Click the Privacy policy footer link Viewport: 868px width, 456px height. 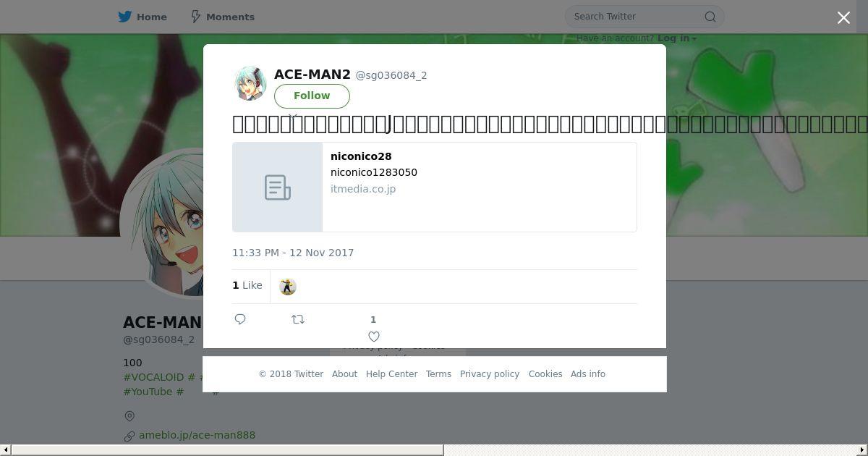490,374
